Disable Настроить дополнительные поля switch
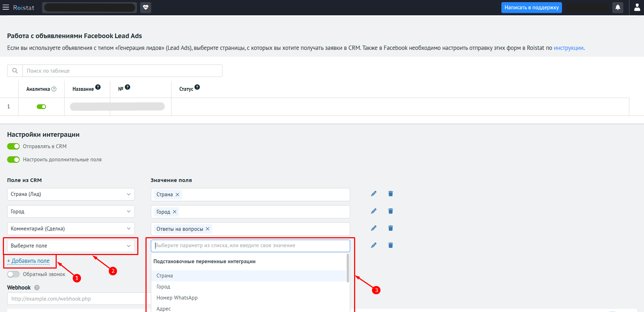 coord(14,160)
